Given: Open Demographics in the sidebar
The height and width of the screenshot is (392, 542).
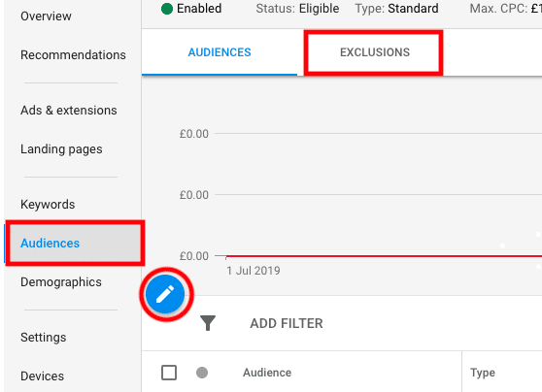Looking at the screenshot, I should [x=61, y=282].
